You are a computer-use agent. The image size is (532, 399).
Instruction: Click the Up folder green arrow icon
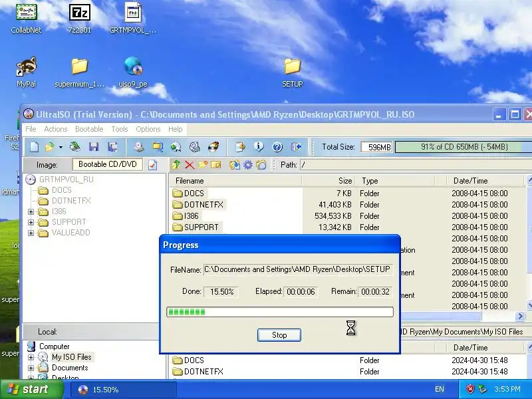click(x=176, y=165)
